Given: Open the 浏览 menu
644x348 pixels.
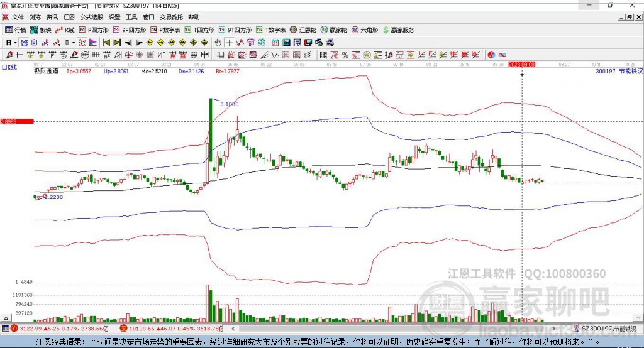Looking at the screenshot, I should point(35,17).
